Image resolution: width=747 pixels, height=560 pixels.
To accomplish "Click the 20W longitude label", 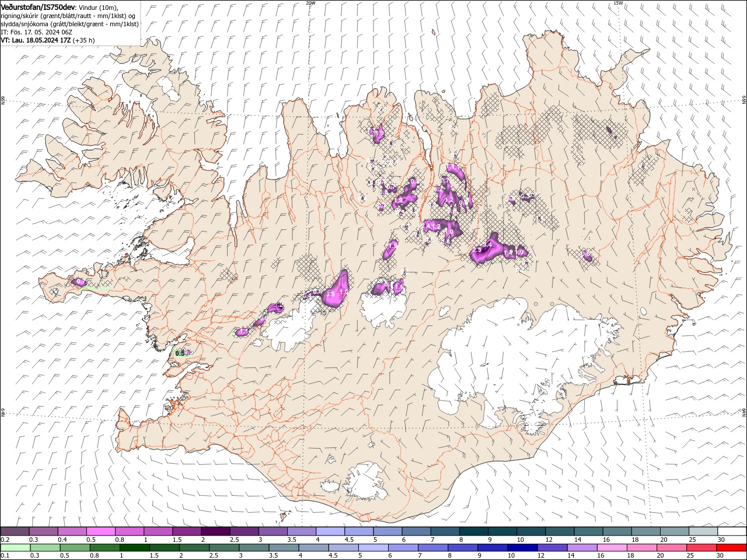I will click(x=310, y=3).
